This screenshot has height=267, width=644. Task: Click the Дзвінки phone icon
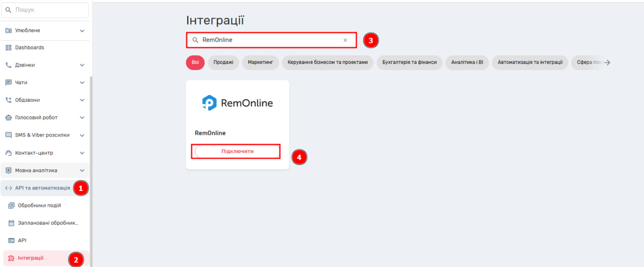pyautogui.click(x=9, y=65)
